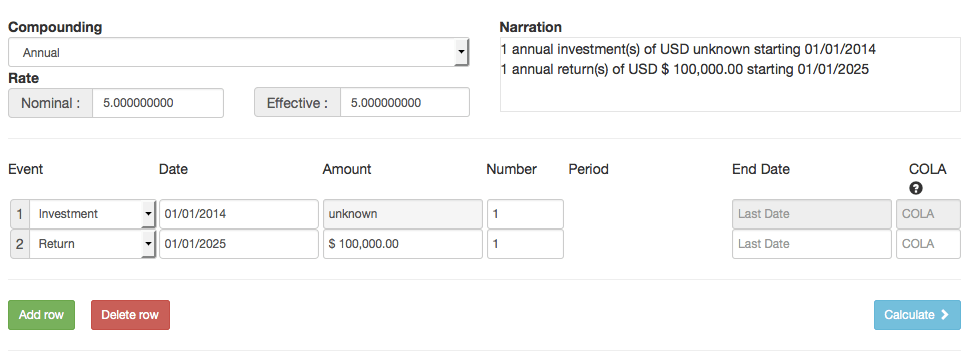
Task: Click the unknown amount field
Action: tap(402, 214)
